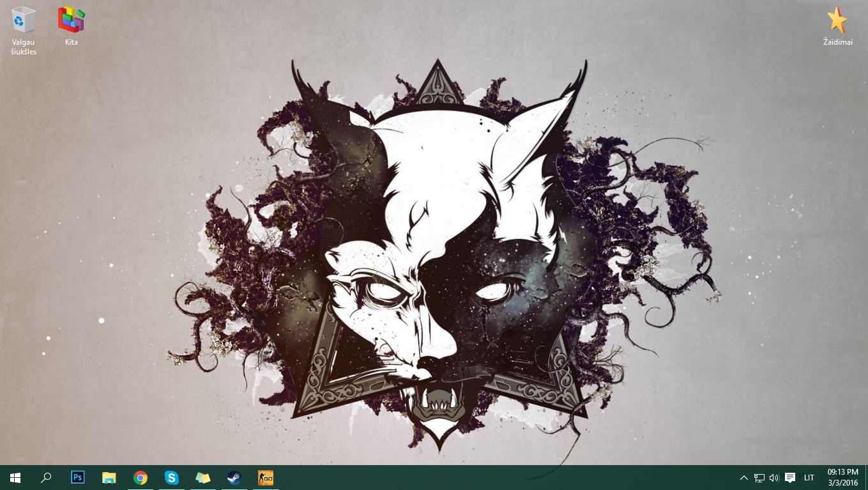Launch Photoshop from the taskbar
Viewport: 868px width, 490px height.
pos(77,477)
